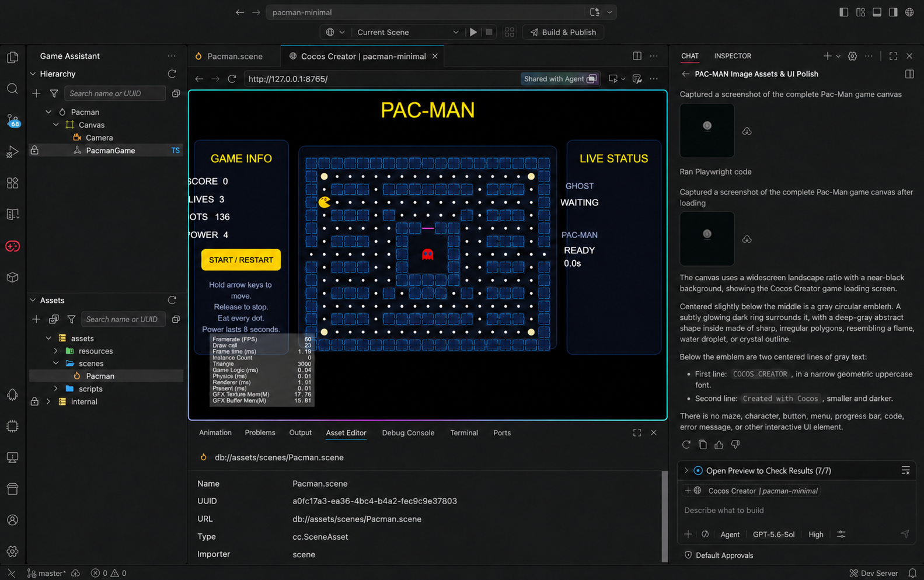924x580 pixels.
Task: Filter the Assets search
Action: [71, 319]
